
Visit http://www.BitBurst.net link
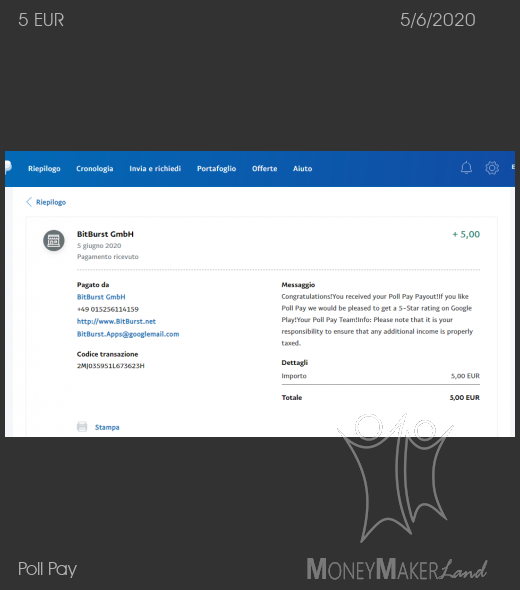[x=116, y=321]
